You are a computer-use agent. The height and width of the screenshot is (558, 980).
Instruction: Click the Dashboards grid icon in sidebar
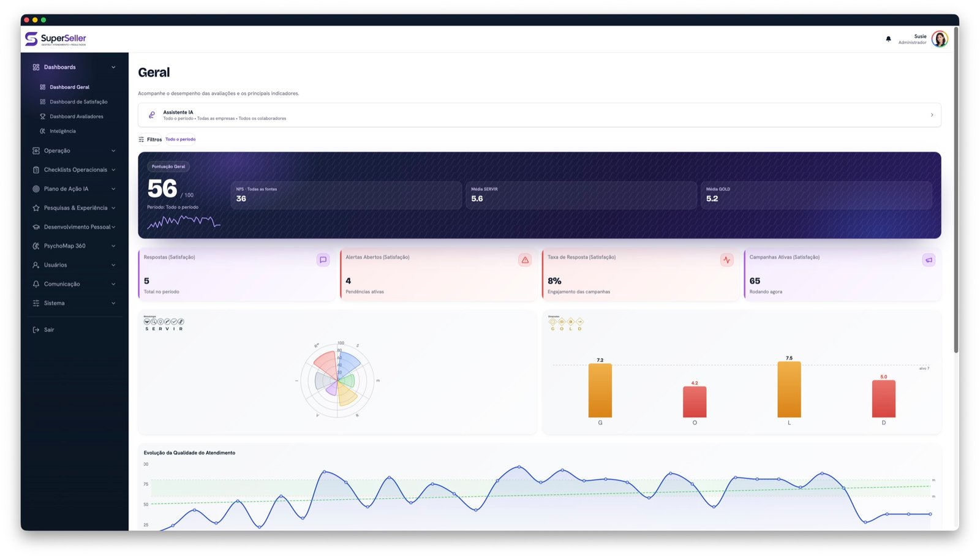pyautogui.click(x=36, y=67)
